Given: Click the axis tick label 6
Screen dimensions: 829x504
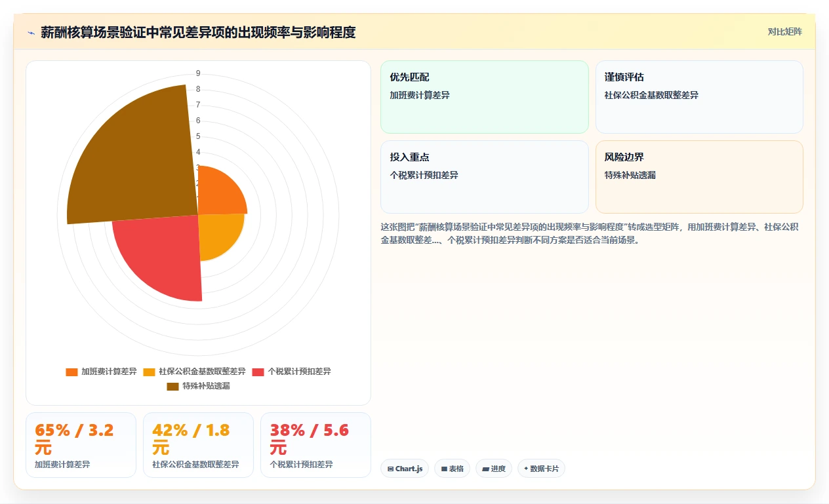Looking at the screenshot, I should click(x=198, y=121).
